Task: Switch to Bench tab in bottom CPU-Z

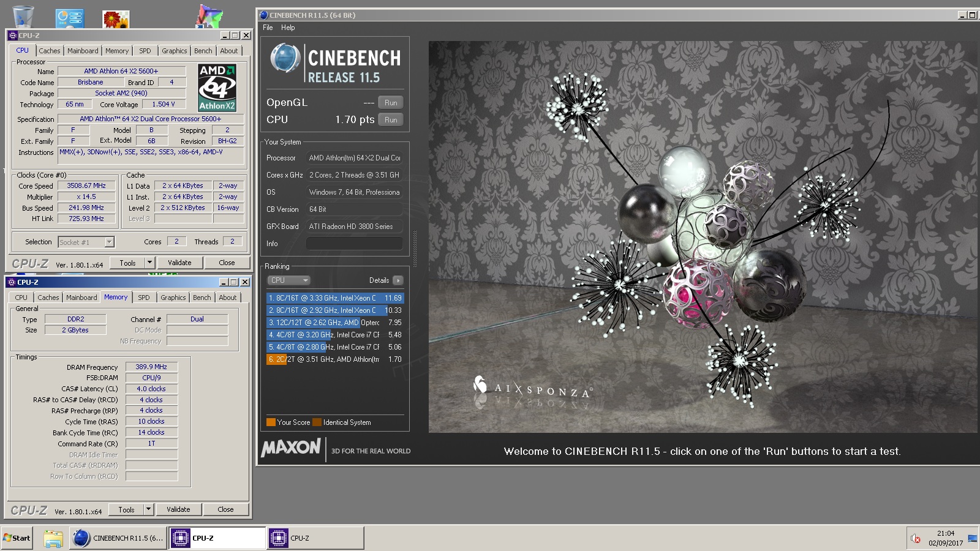Action: 202,298
